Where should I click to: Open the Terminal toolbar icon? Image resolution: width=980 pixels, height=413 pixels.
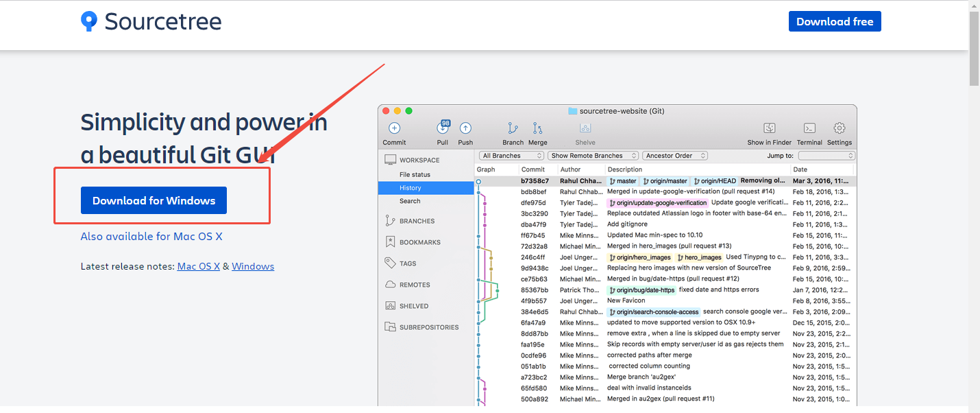tap(809, 128)
